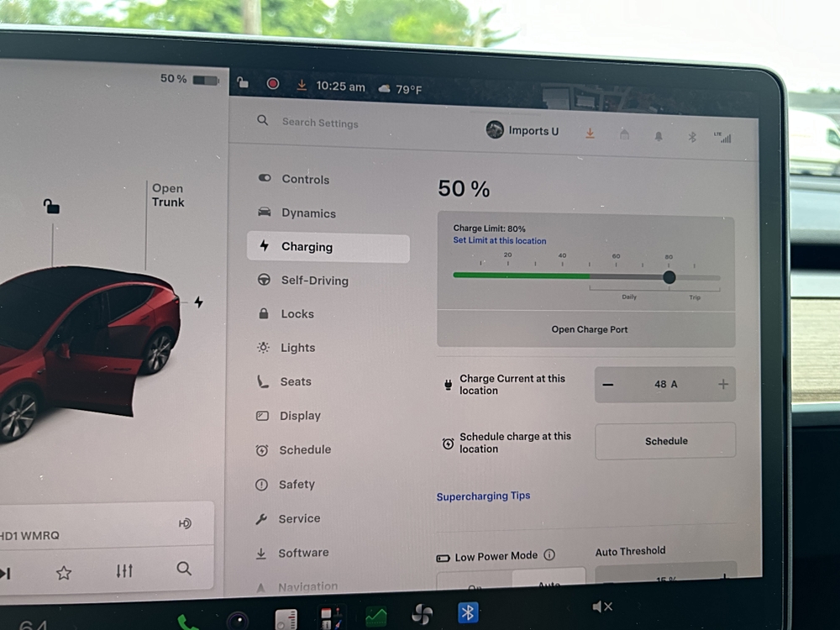Tap the red dashcam record icon
Image resolution: width=840 pixels, height=630 pixels.
[x=273, y=83]
